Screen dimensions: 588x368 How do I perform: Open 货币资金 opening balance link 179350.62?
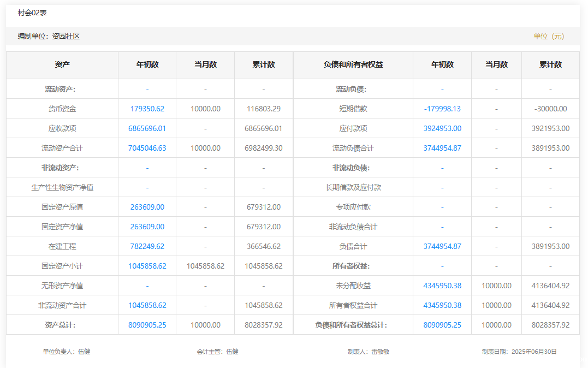(x=147, y=109)
